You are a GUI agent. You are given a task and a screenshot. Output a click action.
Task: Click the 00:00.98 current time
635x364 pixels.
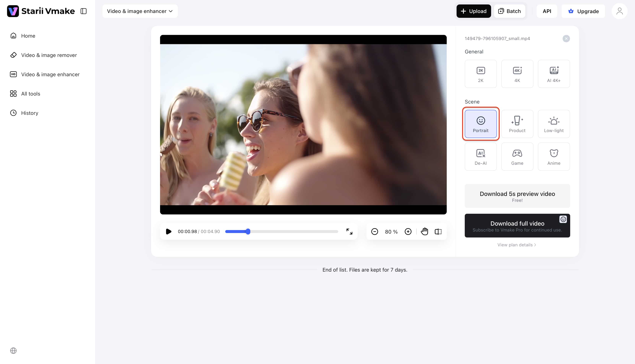click(x=187, y=232)
